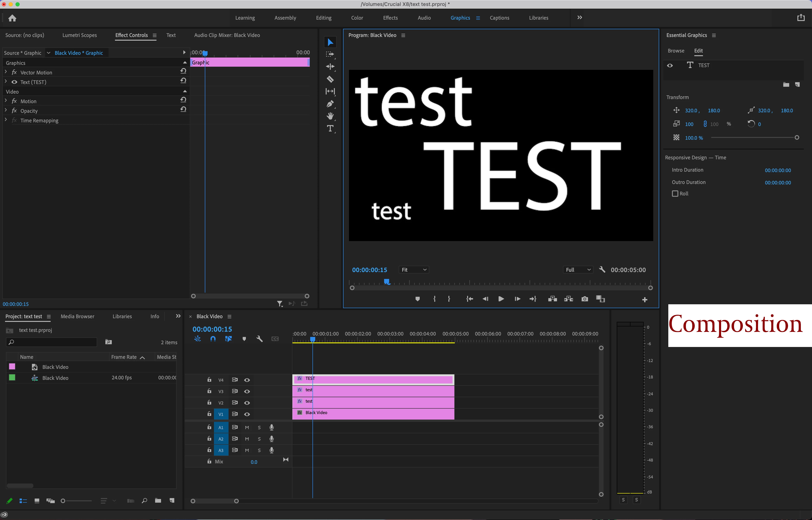Select the Hand tool
Screen dimensions: 812x520
click(x=330, y=116)
